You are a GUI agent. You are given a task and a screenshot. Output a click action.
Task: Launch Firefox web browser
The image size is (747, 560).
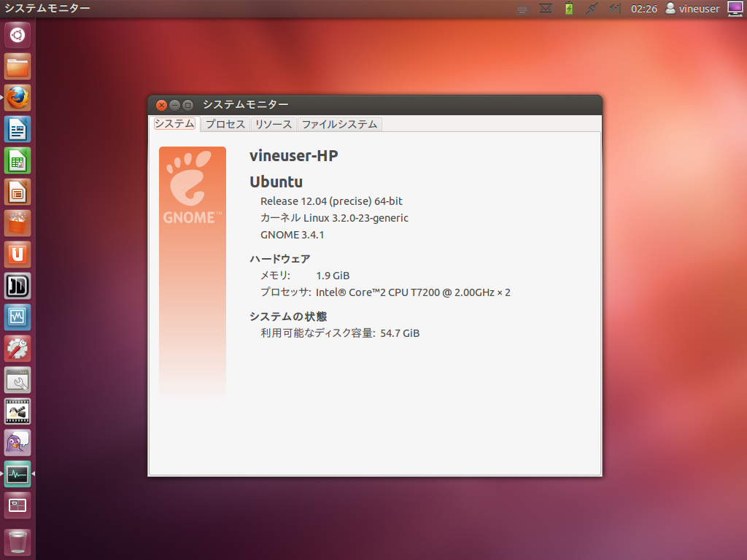18,98
